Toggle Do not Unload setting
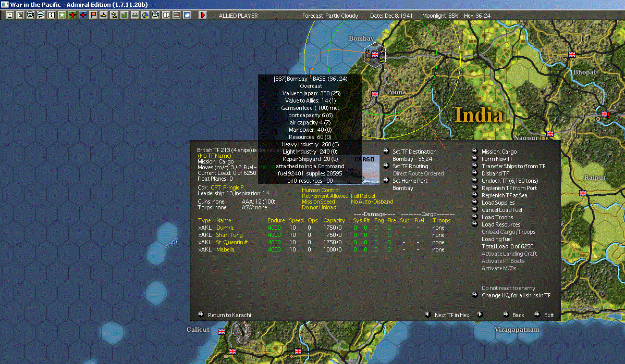The height and width of the screenshot is (364, 625). coord(319,207)
